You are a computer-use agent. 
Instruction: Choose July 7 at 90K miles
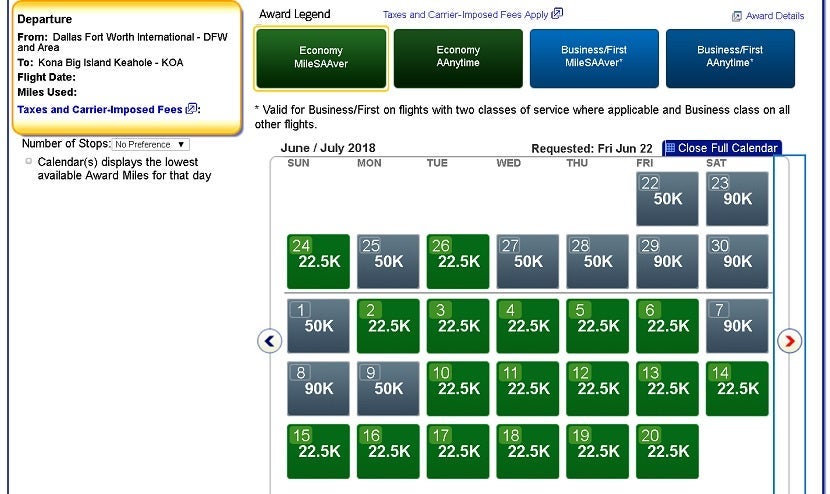(737, 326)
